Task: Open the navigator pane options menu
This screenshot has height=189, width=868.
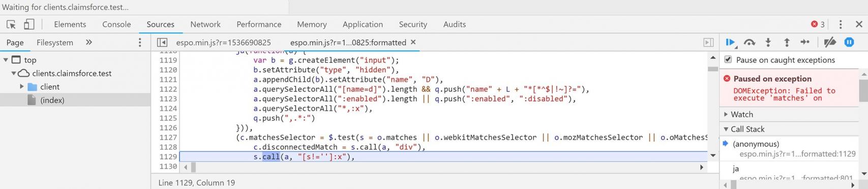Action: (x=140, y=42)
